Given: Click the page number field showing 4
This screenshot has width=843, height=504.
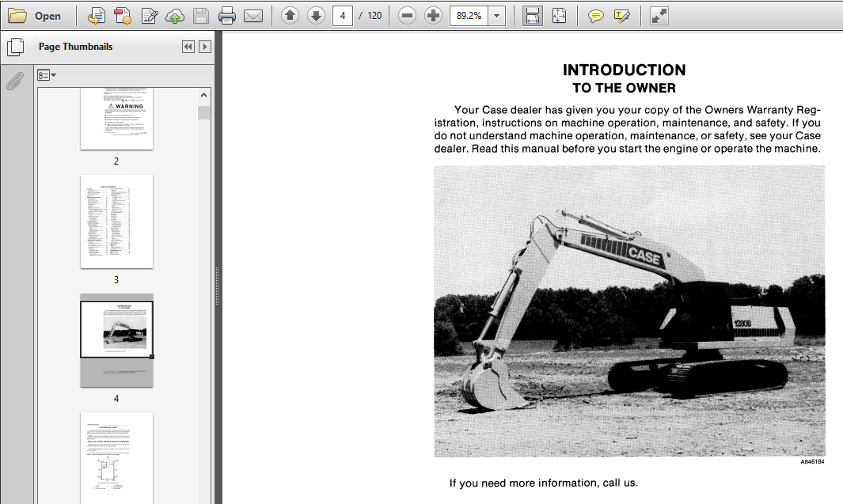Looking at the screenshot, I should (343, 16).
